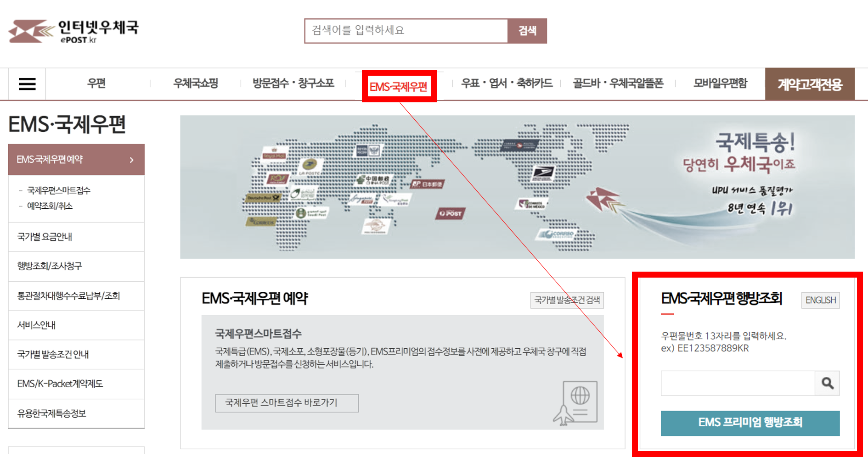Open the 골드바·우체국알뜰폰 menu
This screenshot has height=457, width=868.
[x=618, y=84]
